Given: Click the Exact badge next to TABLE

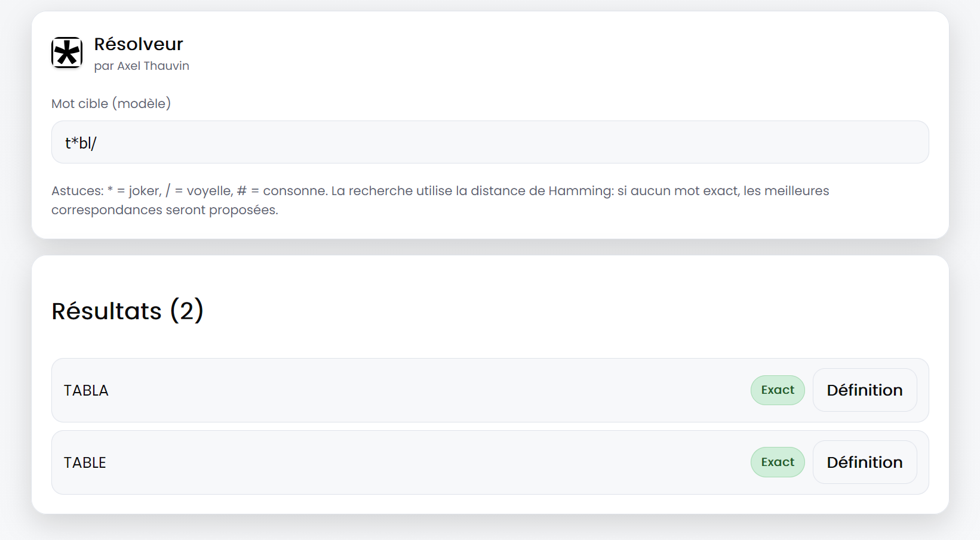Looking at the screenshot, I should click(777, 462).
